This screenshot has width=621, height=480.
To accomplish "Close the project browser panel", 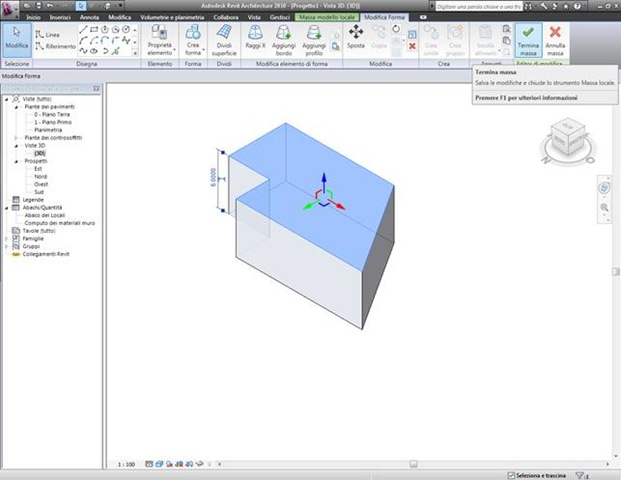I will click(96, 89).
